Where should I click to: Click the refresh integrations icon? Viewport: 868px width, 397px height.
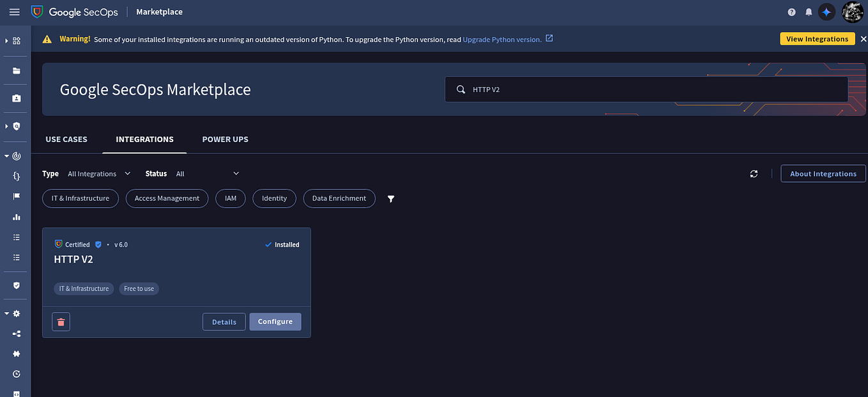point(754,173)
